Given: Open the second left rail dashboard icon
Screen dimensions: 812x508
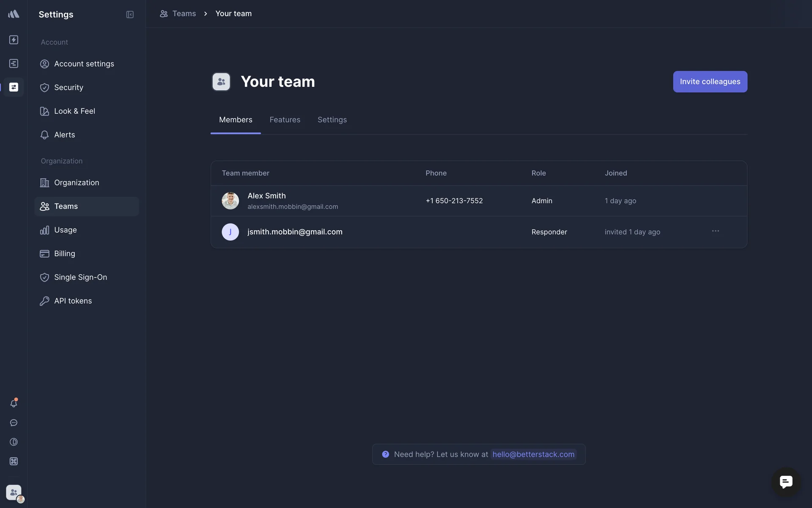Looking at the screenshot, I should (x=14, y=63).
